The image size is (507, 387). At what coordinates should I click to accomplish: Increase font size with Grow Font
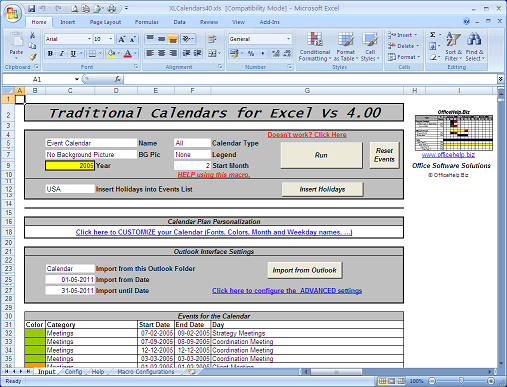pyautogui.click(x=122, y=39)
